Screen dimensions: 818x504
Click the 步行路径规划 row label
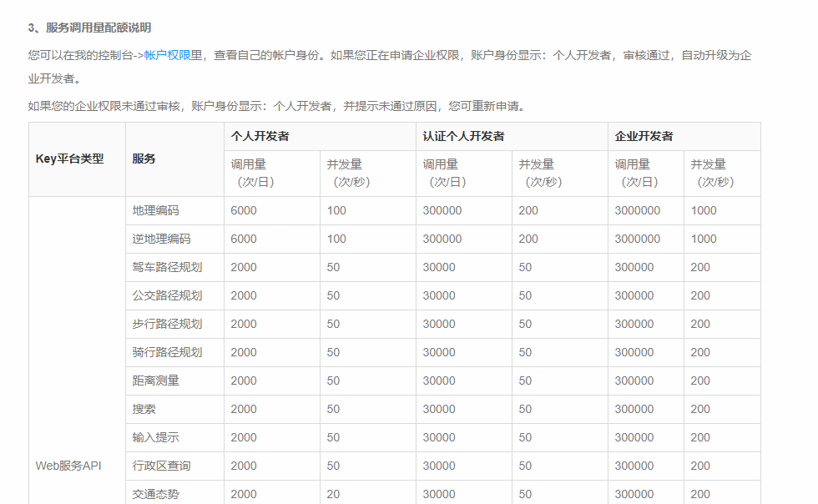(x=167, y=324)
